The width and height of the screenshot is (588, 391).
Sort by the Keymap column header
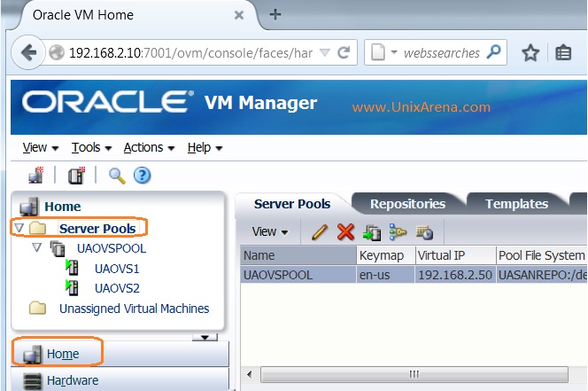tap(385, 255)
